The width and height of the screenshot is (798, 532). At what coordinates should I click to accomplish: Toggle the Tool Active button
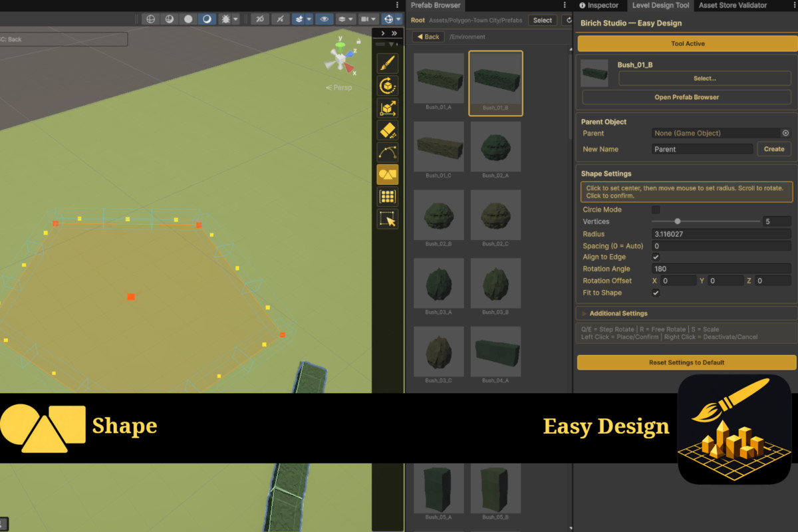pyautogui.click(x=687, y=44)
